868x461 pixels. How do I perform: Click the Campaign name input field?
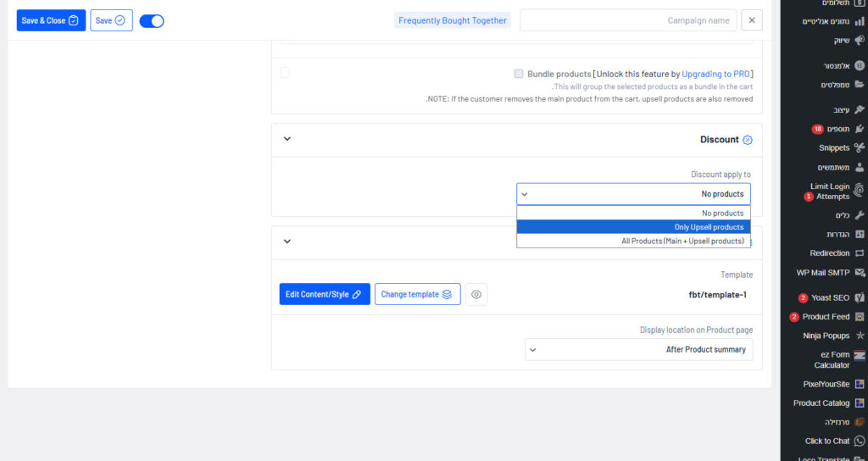point(628,20)
